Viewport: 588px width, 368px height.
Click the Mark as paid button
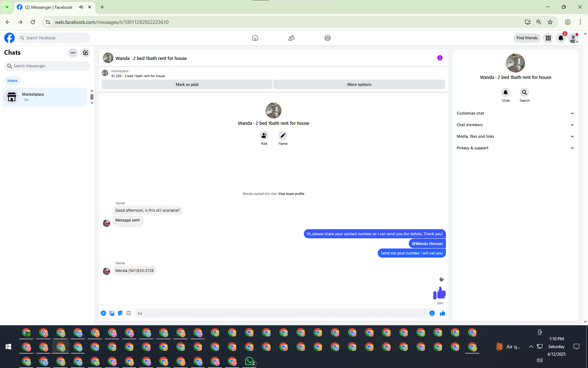(187, 84)
